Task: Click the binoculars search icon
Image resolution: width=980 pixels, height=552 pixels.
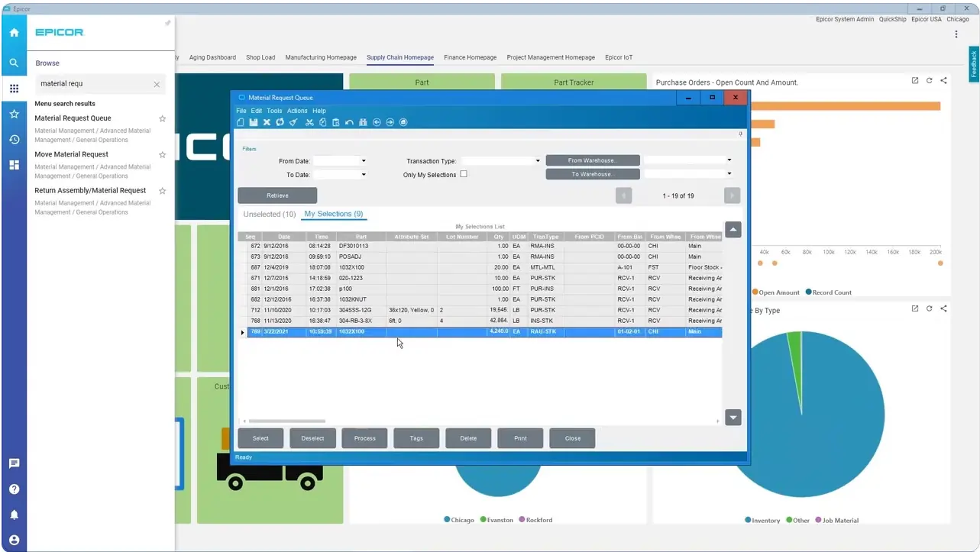Action: [x=363, y=122]
